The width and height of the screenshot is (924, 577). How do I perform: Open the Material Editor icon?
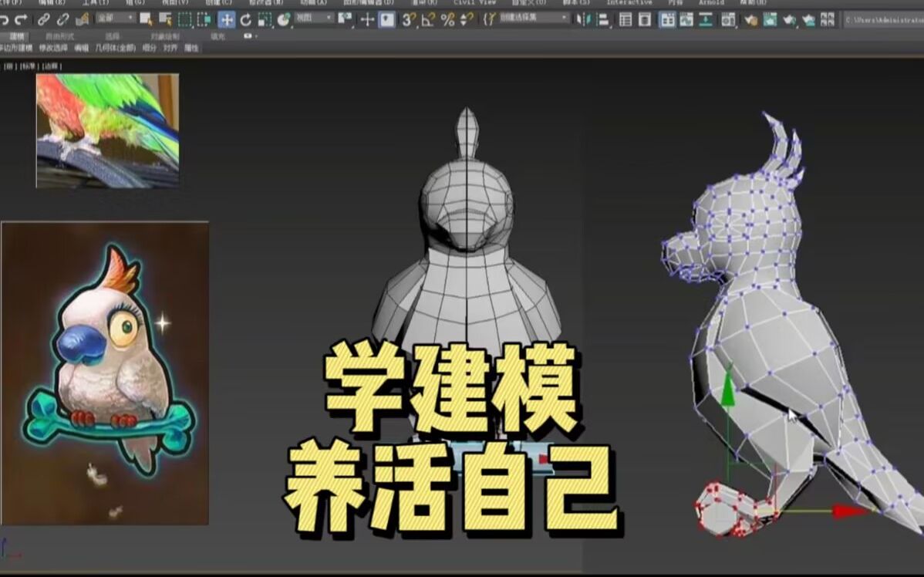click(728, 21)
